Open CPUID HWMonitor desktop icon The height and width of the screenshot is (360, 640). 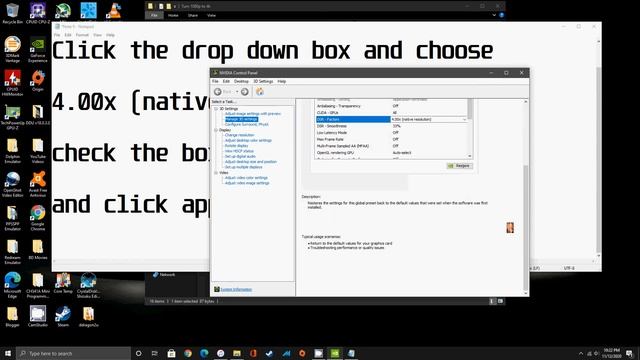coord(12,83)
